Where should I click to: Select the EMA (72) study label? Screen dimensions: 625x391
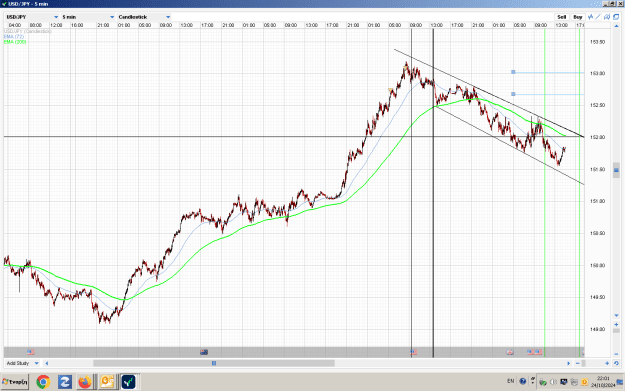(x=14, y=37)
